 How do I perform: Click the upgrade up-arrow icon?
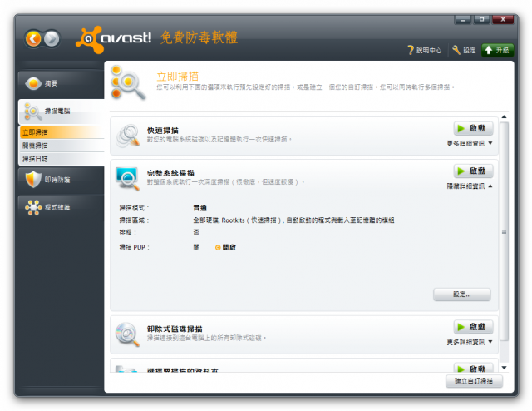[x=489, y=50]
